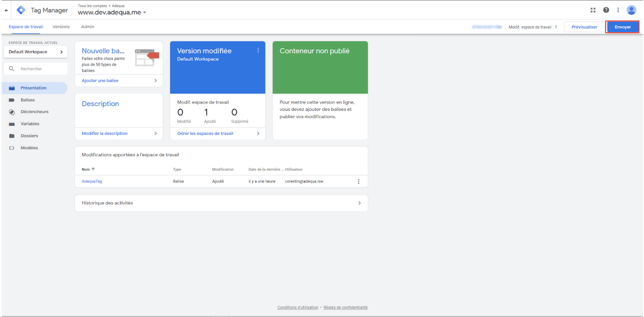Screen dimensions: 644x317
Task: Click the Ajouté count of 1
Action: point(206,112)
